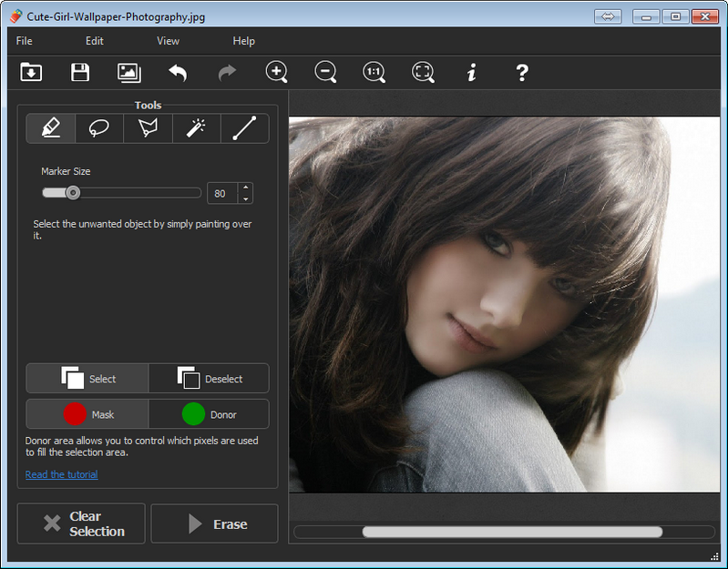Click the marker size value field
Viewport: 728px width, 569px height.
(x=223, y=193)
